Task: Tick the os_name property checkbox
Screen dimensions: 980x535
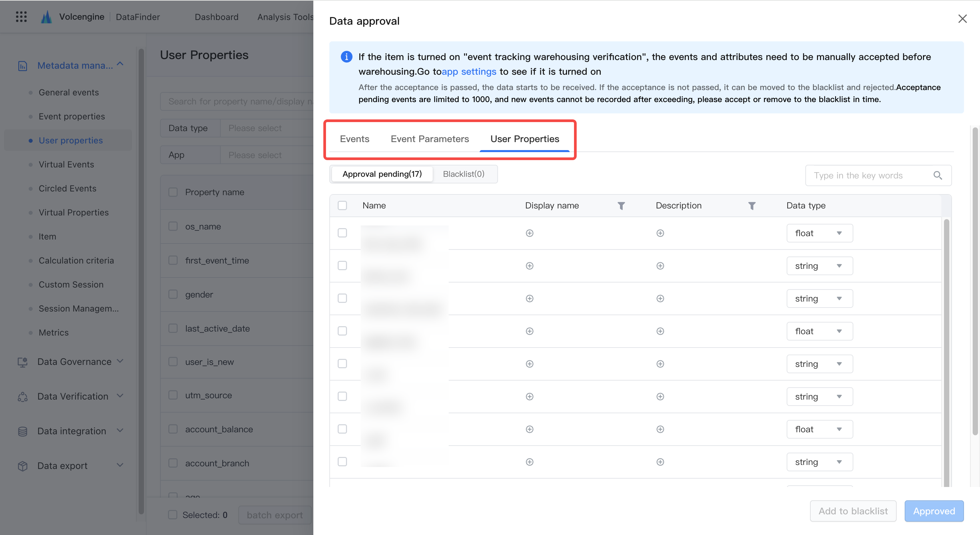Action: pos(173,226)
